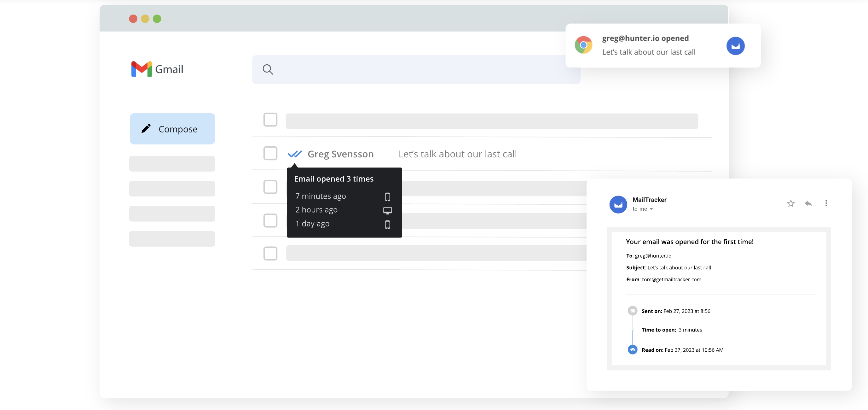This screenshot has height=410, width=868.
Task: Open the three-dot more options menu
Action: click(x=826, y=203)
